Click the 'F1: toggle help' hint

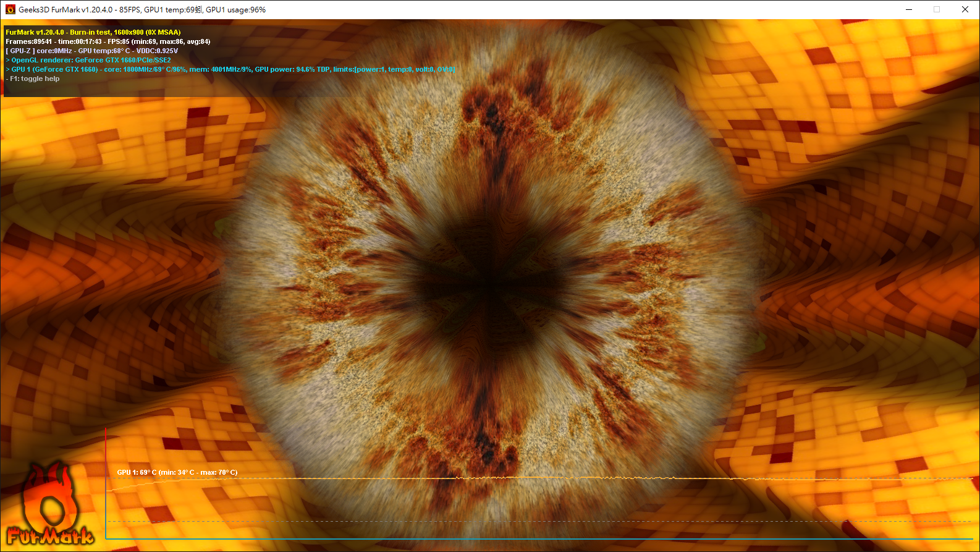point(33,79)
